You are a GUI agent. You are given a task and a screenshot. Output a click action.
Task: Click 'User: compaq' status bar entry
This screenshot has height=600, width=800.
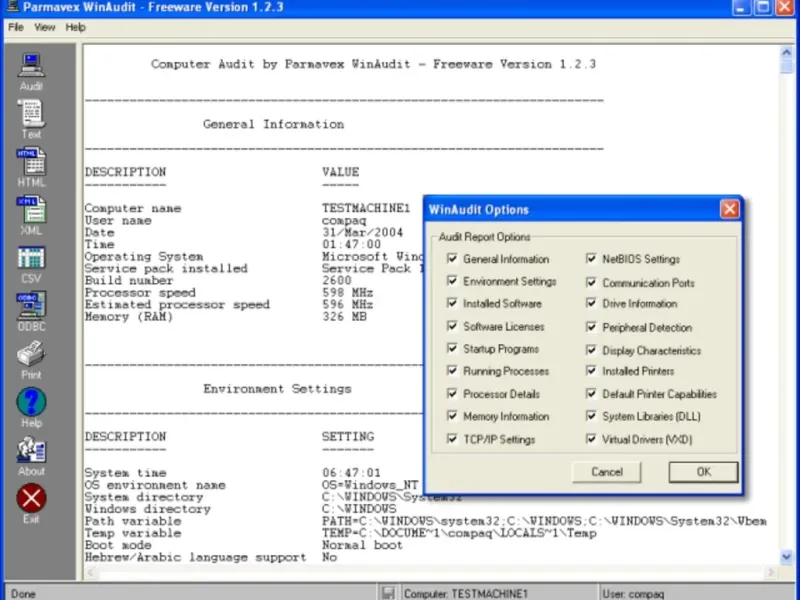[x=633, y=594]
